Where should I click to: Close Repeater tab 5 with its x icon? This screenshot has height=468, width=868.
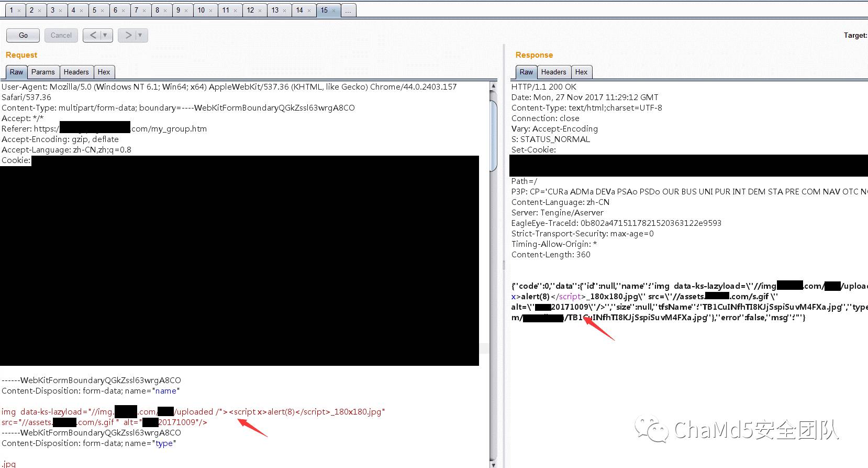(102, 10)
